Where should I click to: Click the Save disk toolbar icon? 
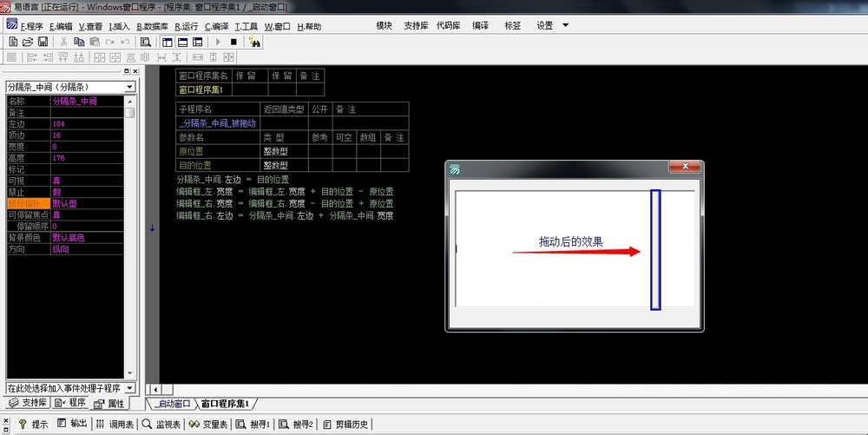[41, 41]
